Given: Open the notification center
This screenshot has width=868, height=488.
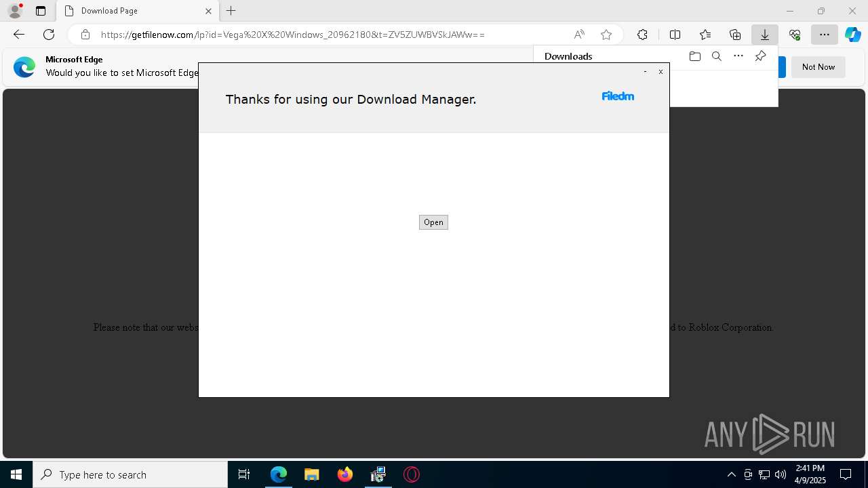Looking at the screenshot, I should [846, 474].
